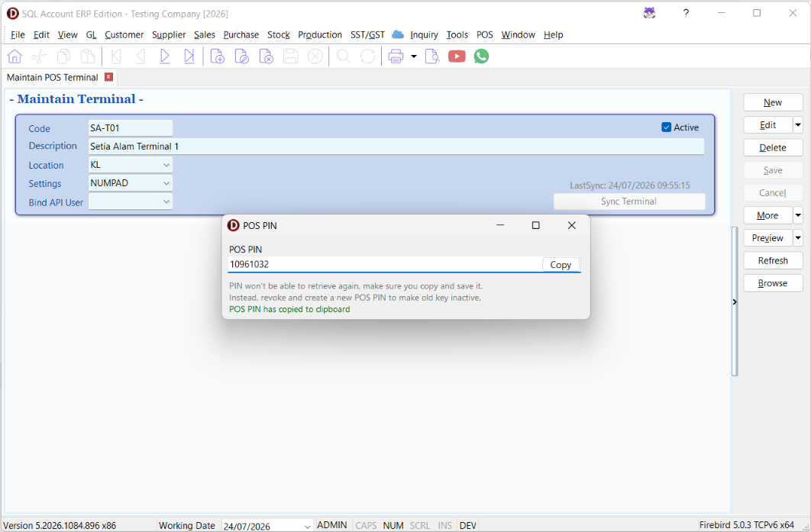Click the Edit document pencil icon
This screenshot has height=532, width=811.
(x=241, y=56)
